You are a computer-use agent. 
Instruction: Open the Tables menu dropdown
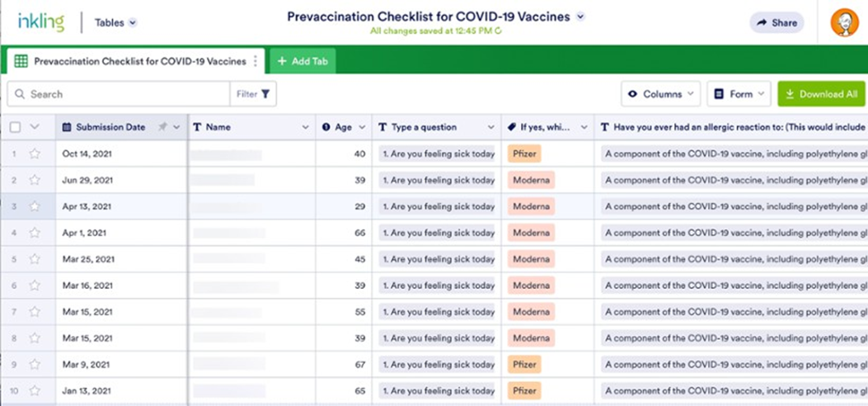pos(115,23)
